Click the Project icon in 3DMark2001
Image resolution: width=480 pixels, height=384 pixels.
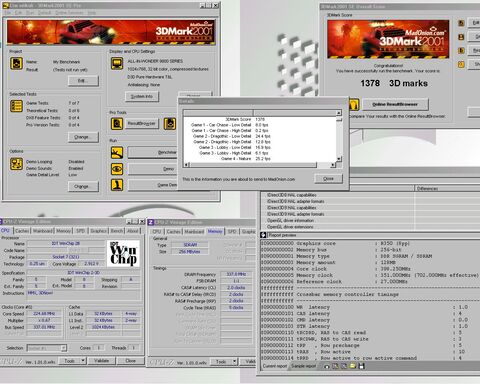click(x=16, y=63)
